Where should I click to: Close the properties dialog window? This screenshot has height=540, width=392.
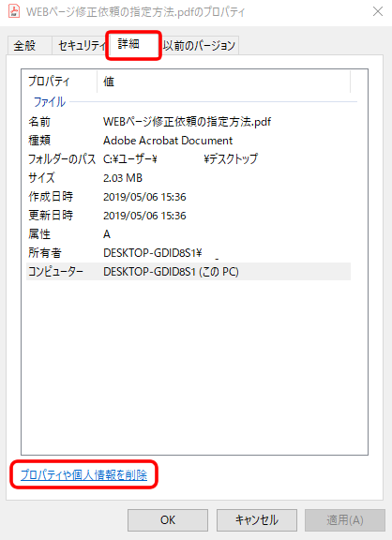click(x=378, y=11)
